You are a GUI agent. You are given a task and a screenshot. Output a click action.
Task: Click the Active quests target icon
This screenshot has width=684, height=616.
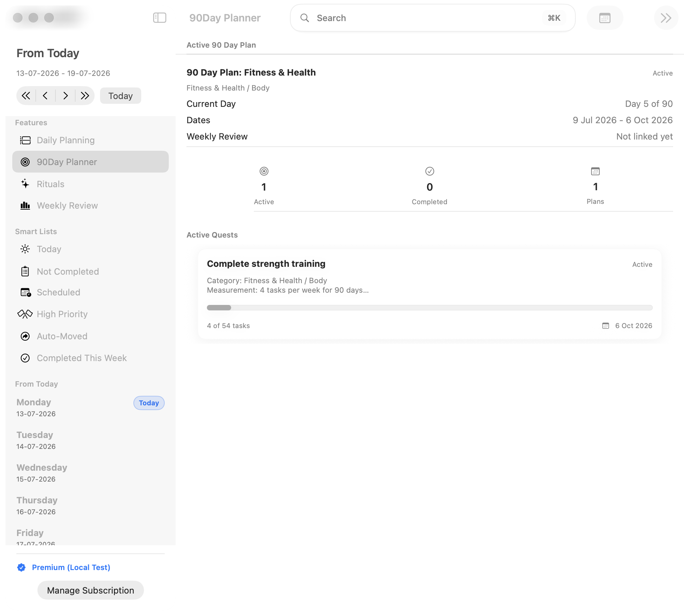(x=264, y=171)
